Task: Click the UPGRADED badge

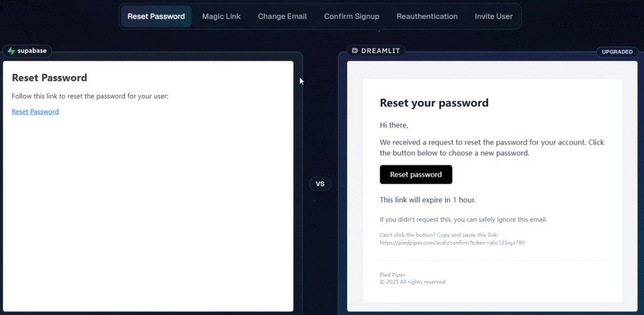Action: tap(617, 52)
